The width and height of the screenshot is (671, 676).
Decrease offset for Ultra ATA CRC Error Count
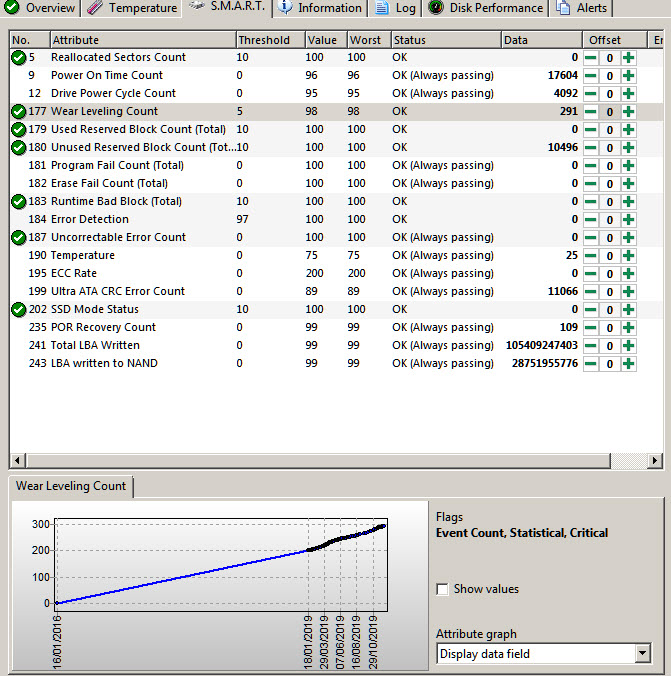[x=591, y=292]
